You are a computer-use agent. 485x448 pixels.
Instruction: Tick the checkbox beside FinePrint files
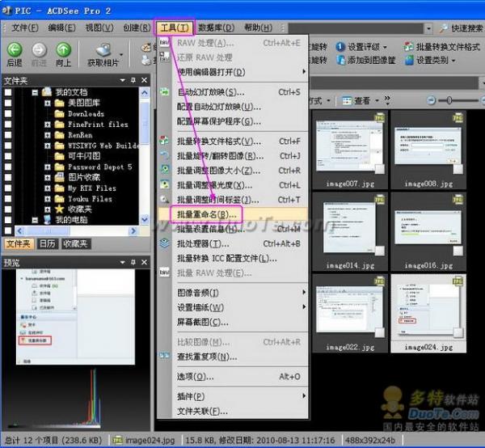(8, 124)
